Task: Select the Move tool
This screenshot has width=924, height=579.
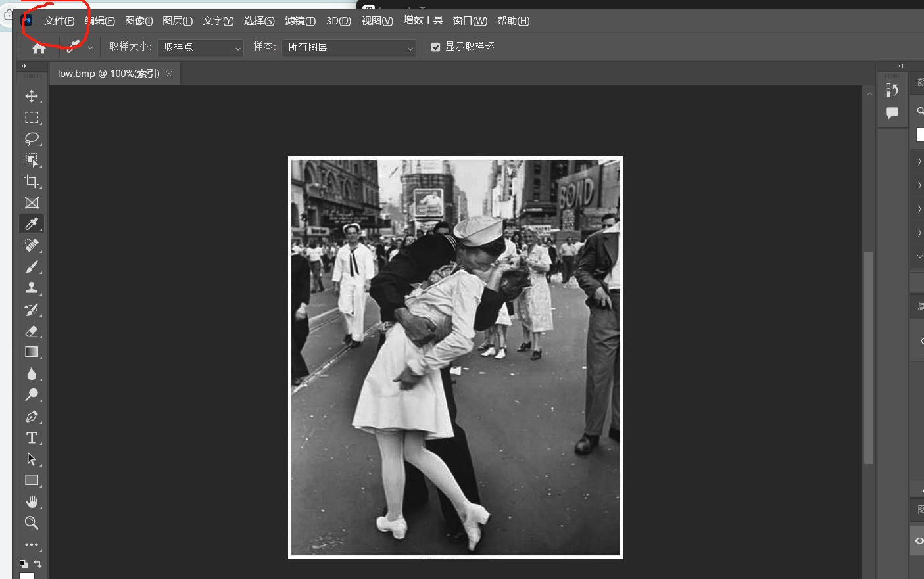Action: tap(32, 96)
